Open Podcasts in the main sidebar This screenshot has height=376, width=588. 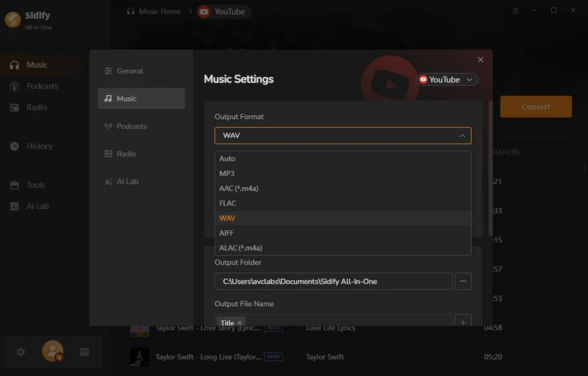[41, 86]
